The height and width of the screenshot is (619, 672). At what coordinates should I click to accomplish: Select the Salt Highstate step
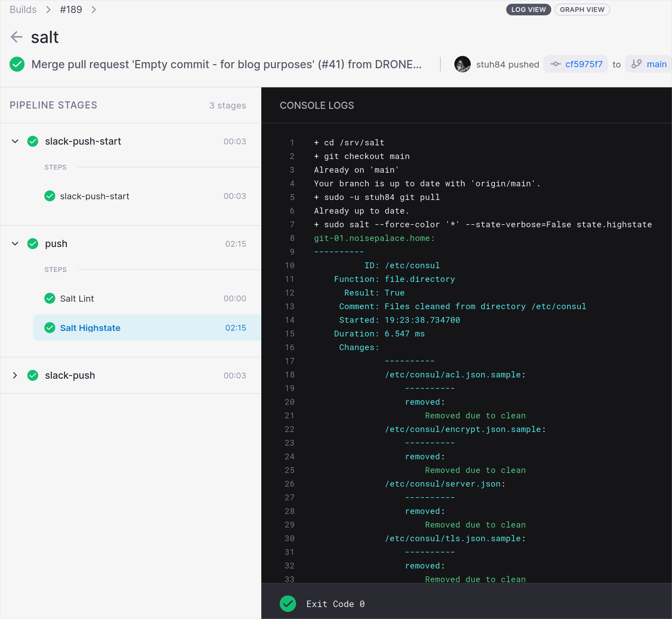coord(90,328)
